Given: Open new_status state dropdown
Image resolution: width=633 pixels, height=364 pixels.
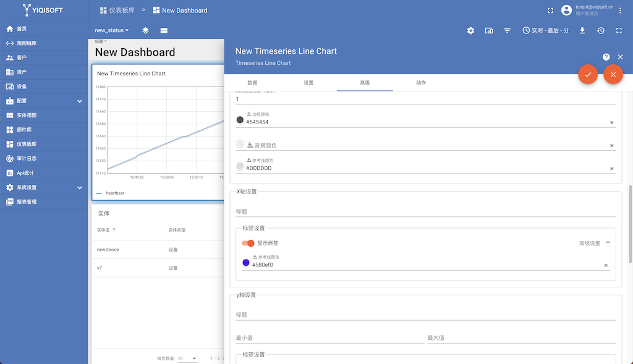Looking at the screenshot, I should [x=112, y=30].
